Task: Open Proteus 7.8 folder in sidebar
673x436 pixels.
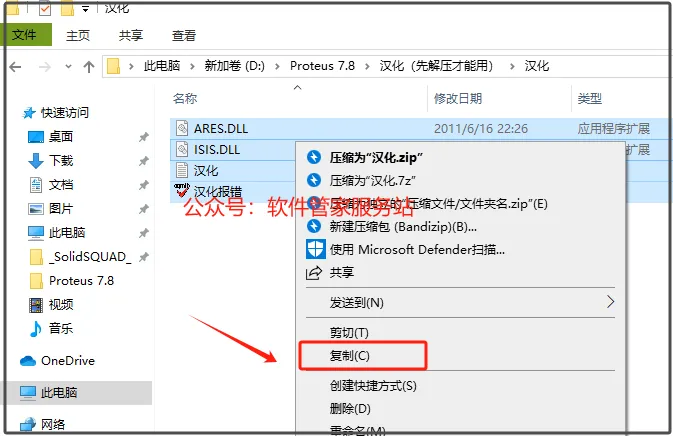Action: pyautogui.click(x=82, y=281)
